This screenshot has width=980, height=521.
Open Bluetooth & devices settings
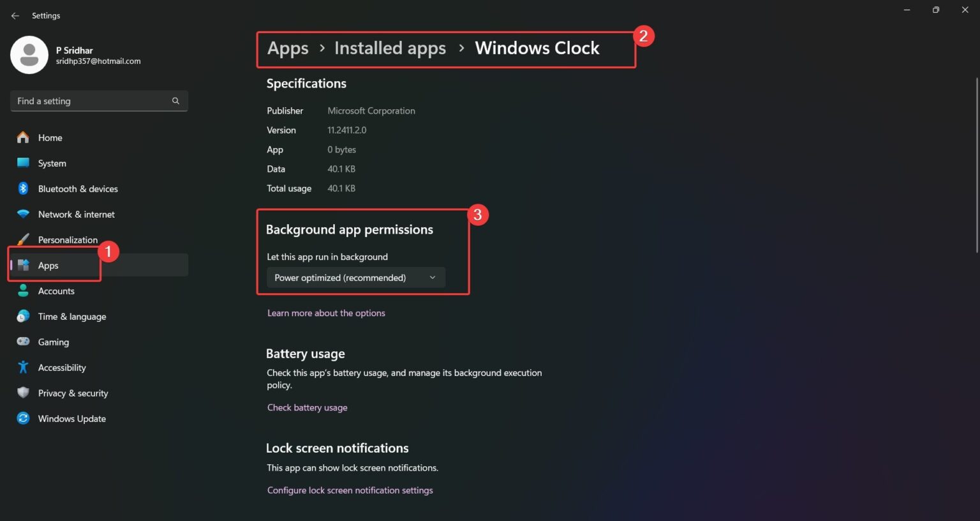click(23, 188)
